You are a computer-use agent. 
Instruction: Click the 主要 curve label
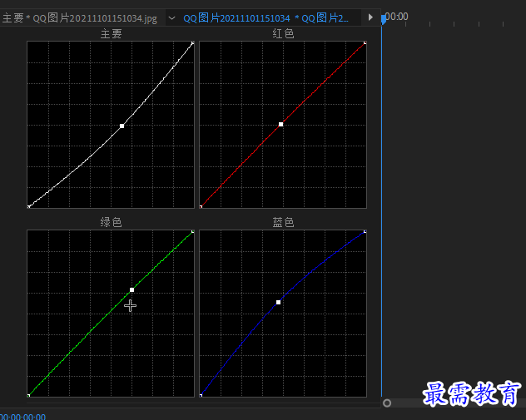[111, 34]
